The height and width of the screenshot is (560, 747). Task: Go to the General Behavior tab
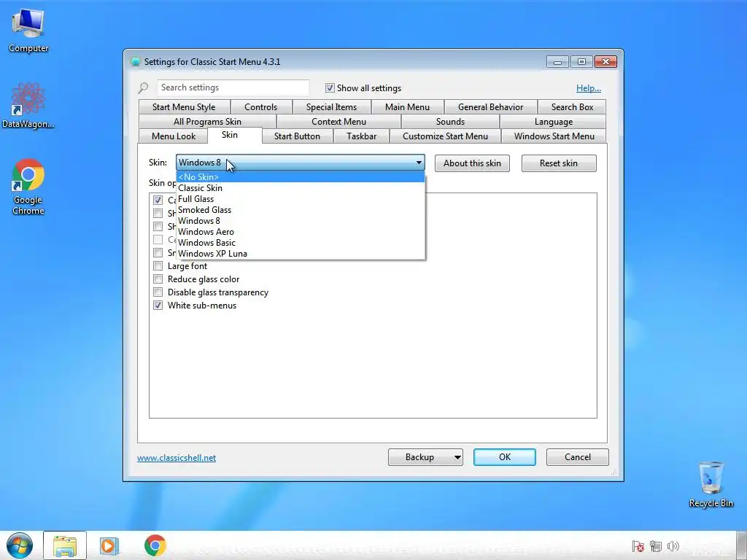[x=491, y=107]
